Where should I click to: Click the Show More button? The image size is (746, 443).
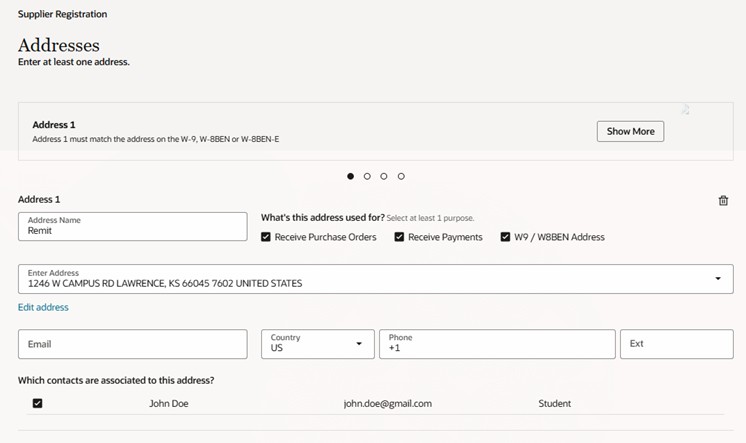point(630,131)
